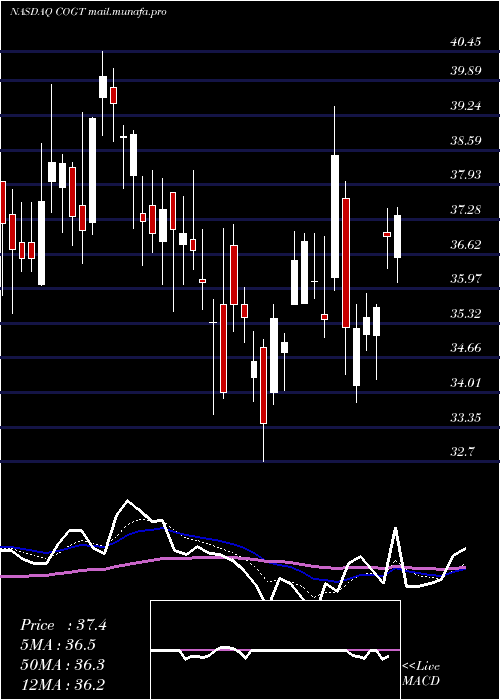This screenshot has height=700, width=500.
Task: Select the 37.28 price axis label
Action: pyautogui.click(x=466, y=209)
